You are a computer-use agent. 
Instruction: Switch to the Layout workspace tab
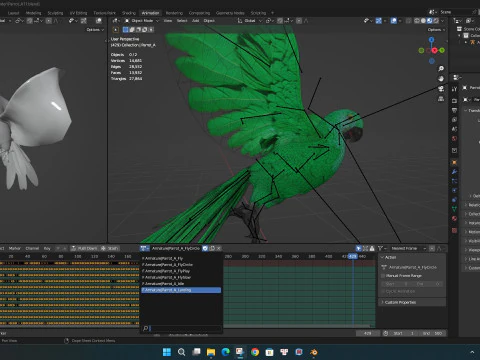13,13
